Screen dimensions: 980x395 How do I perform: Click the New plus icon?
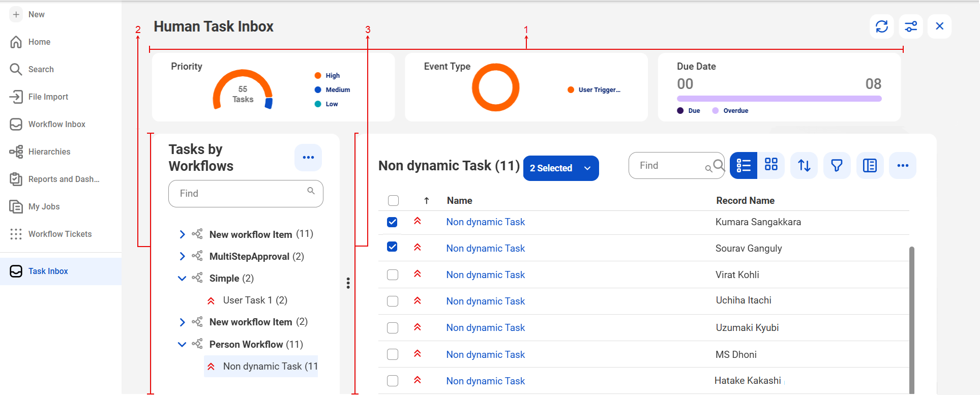coord(16,14)
